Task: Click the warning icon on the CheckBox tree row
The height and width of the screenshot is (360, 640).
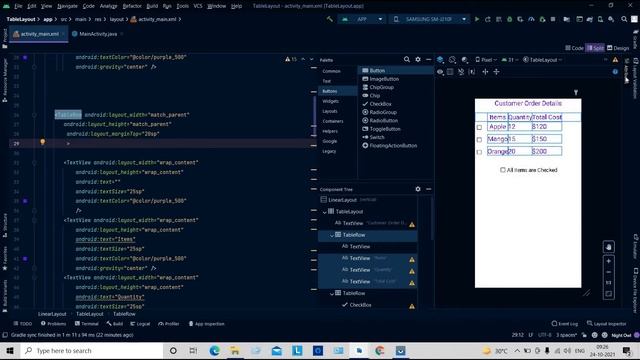Action: tap(412, 306)
